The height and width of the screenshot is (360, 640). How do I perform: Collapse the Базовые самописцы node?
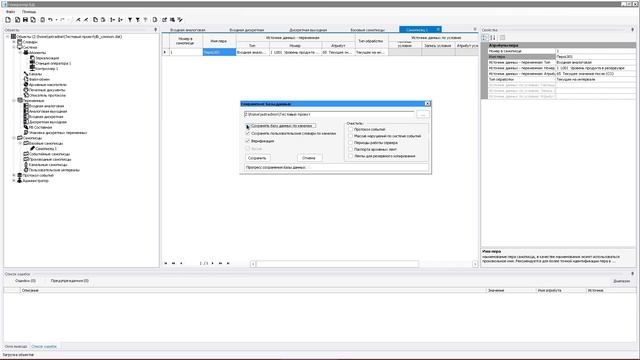(x=20, y=143)
